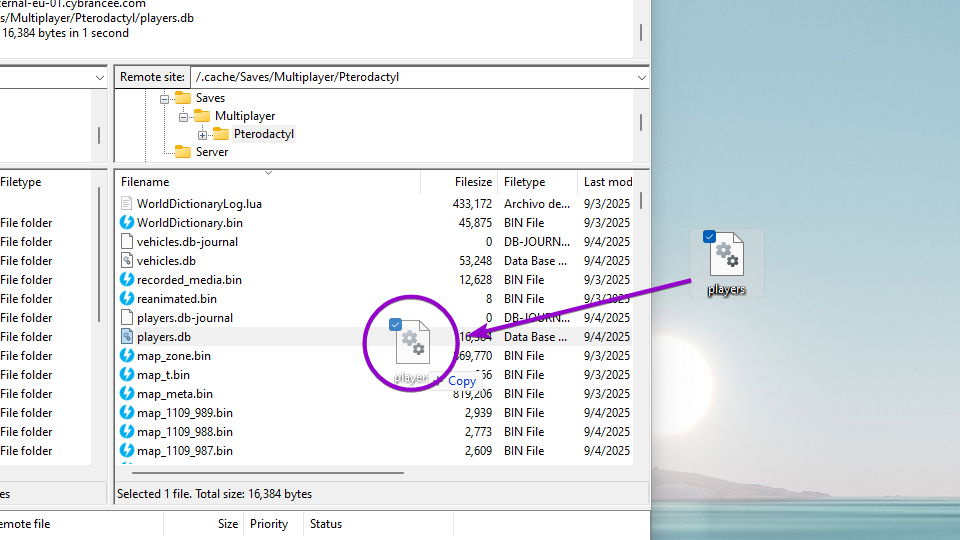Click the message log vertical scrollbar
Image resolution: width=960 pixels, height=540 pixels.
[x=641, y=32]
